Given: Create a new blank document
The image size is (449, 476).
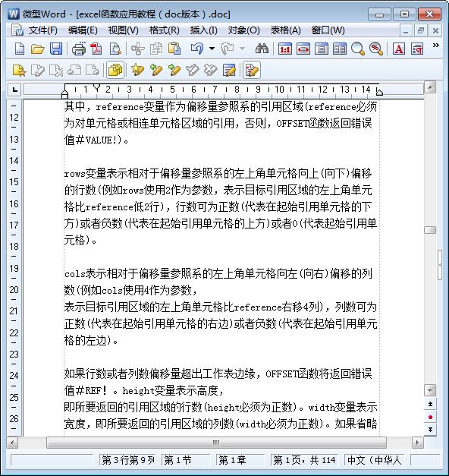Looking at the screenshot, I should [x=20, y=49].
